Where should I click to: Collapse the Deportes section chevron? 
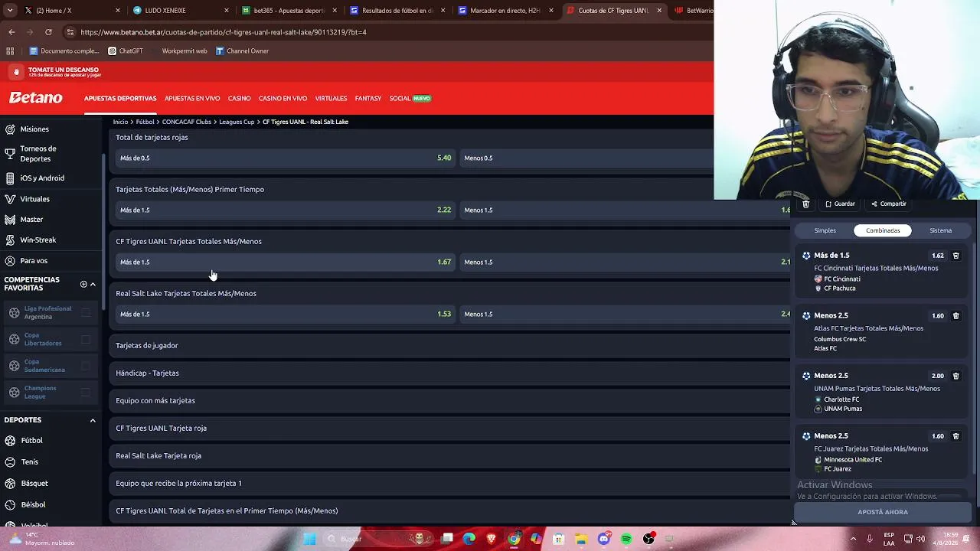(x=93, y=420)
